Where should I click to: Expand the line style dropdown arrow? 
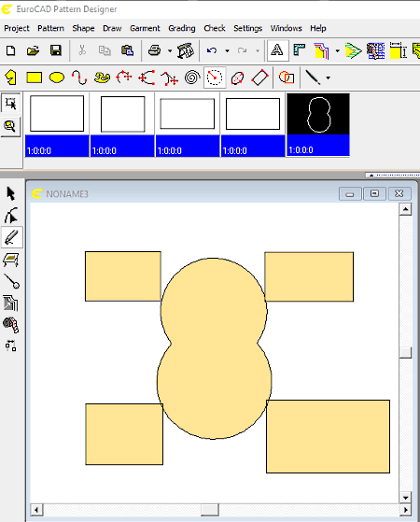coord(329,78)
